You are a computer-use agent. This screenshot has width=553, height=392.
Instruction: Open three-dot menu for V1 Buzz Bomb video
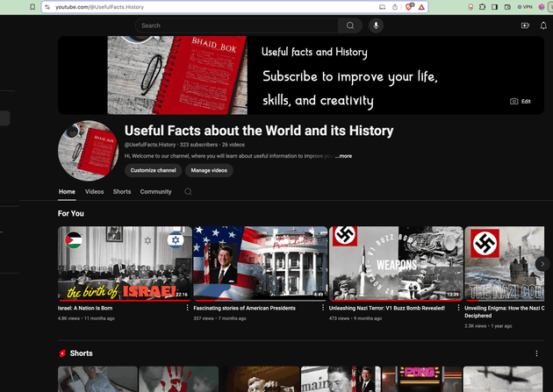458,308
